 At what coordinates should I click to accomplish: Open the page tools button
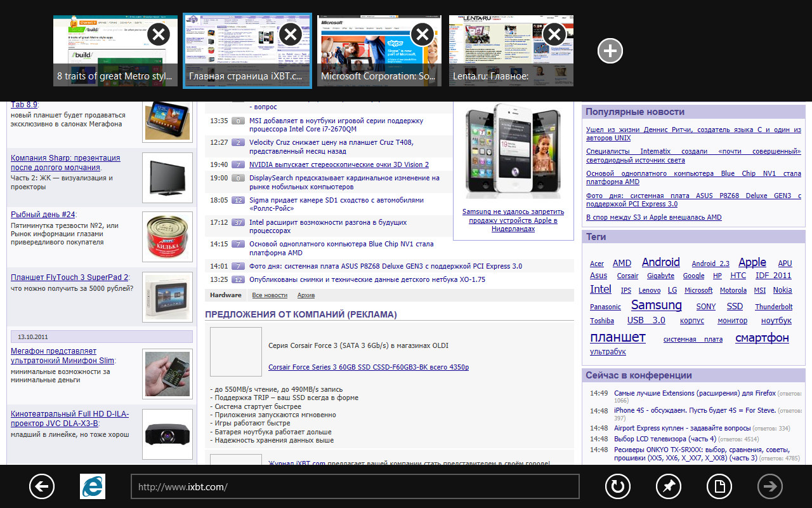[x=719, y=487]
